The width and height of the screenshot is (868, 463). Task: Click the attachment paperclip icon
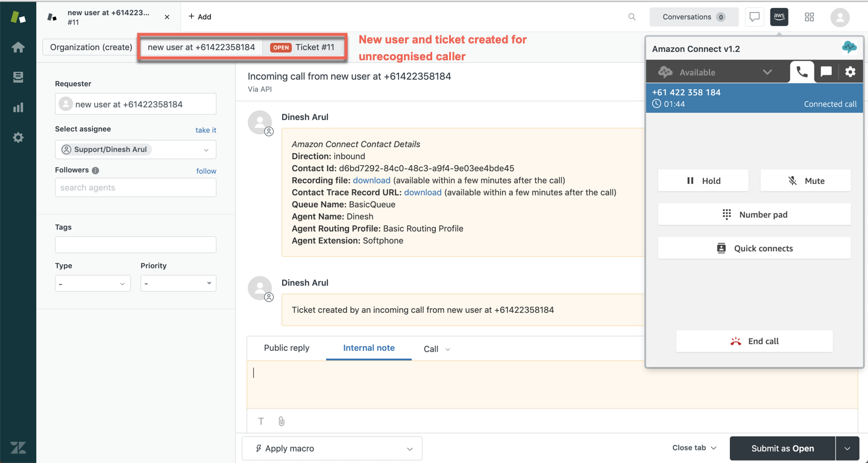(281, 421)
